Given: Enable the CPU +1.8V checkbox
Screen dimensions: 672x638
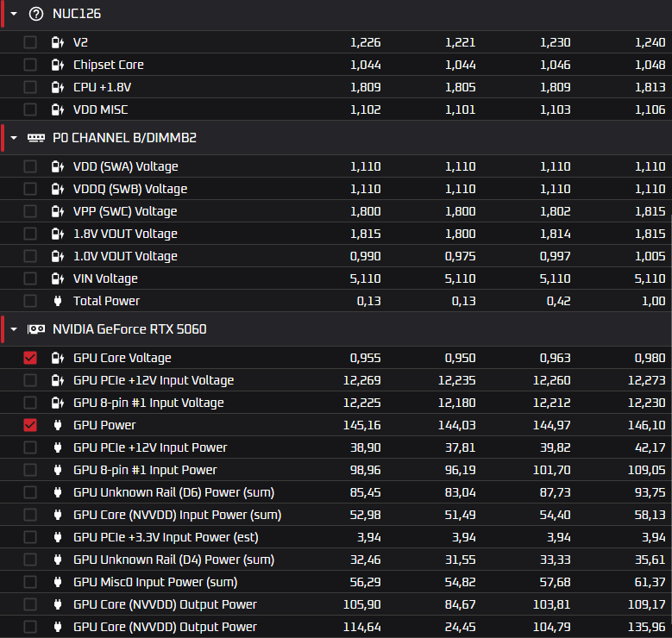Looking at the screenshot, I should pyautogui.click(x=30, y=87).
